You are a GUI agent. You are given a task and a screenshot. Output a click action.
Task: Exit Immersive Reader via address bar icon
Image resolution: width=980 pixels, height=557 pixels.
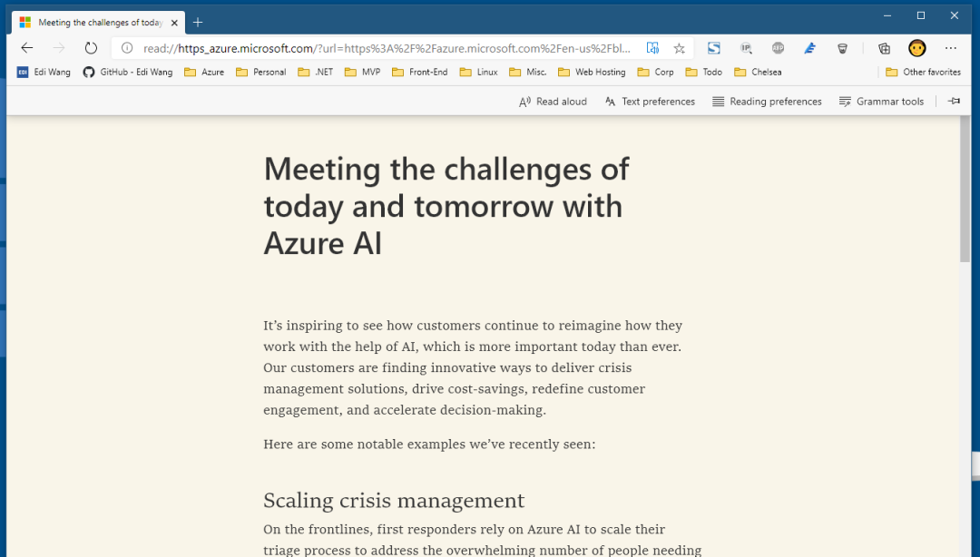652,48
